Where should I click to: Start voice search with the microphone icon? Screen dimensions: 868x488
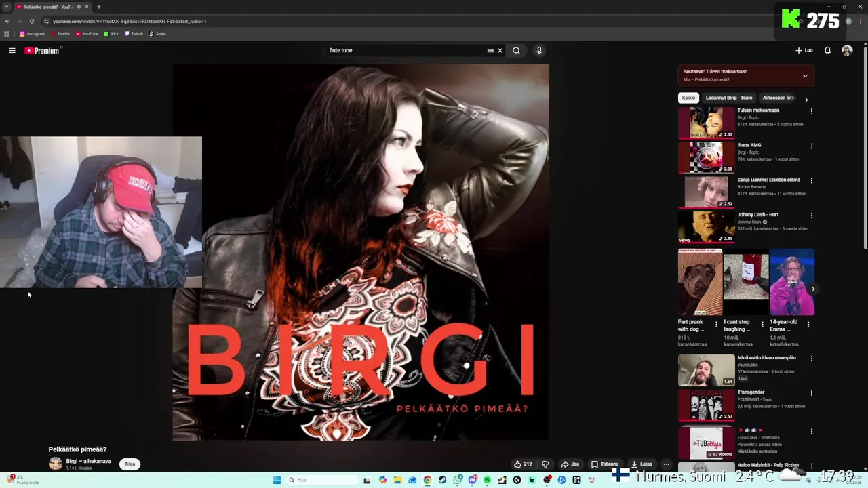pos(539,50)
